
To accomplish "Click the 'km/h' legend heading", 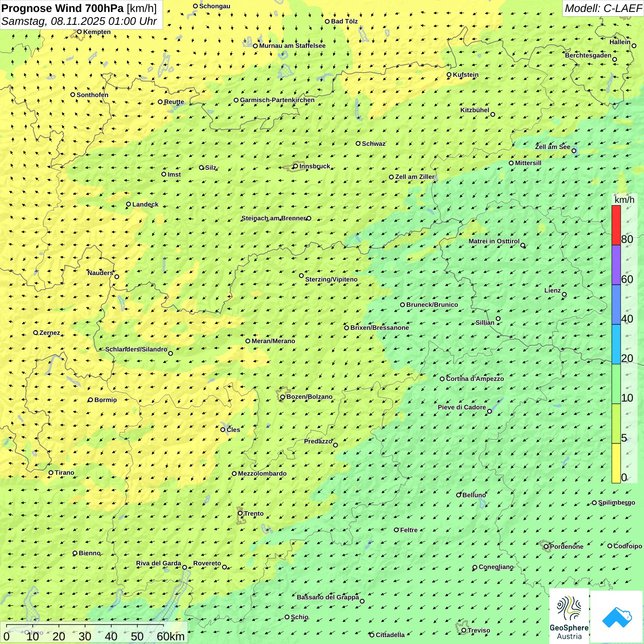I will [x=624, y=200].
